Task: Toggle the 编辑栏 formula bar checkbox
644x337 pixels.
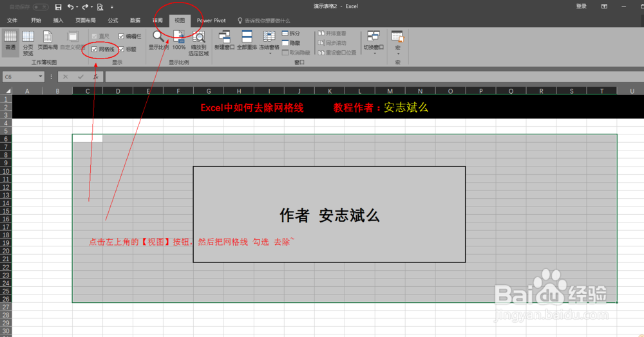Action: [121, 37]
